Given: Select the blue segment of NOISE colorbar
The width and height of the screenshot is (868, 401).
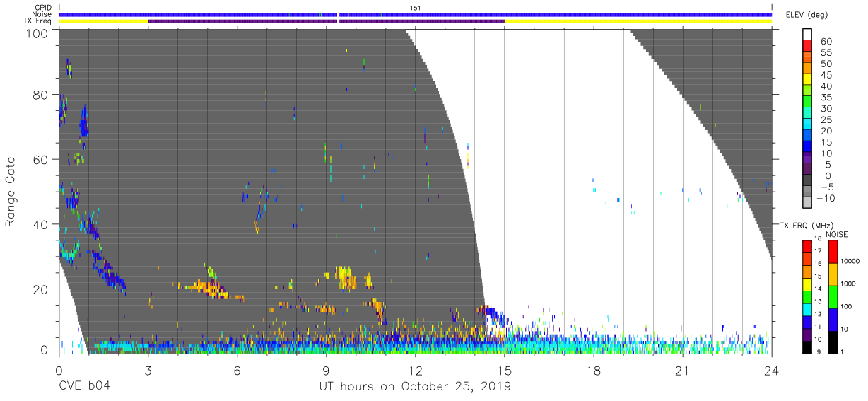Looking at the screenshot, I should (x=834, y=319).
